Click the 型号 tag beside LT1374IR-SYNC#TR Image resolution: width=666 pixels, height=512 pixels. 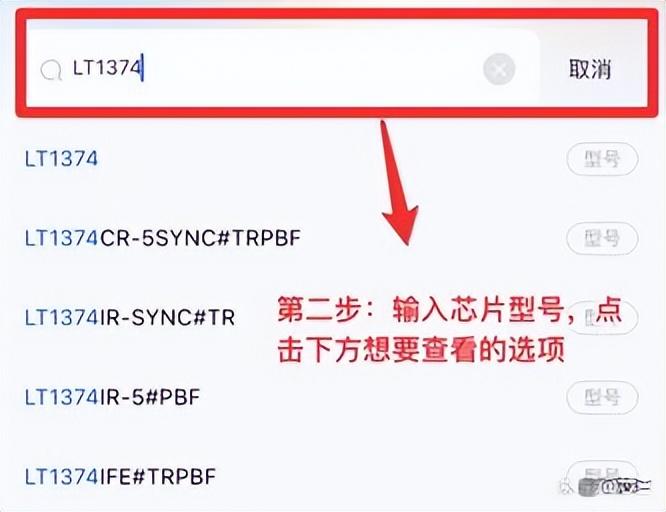tap(602, 317)
